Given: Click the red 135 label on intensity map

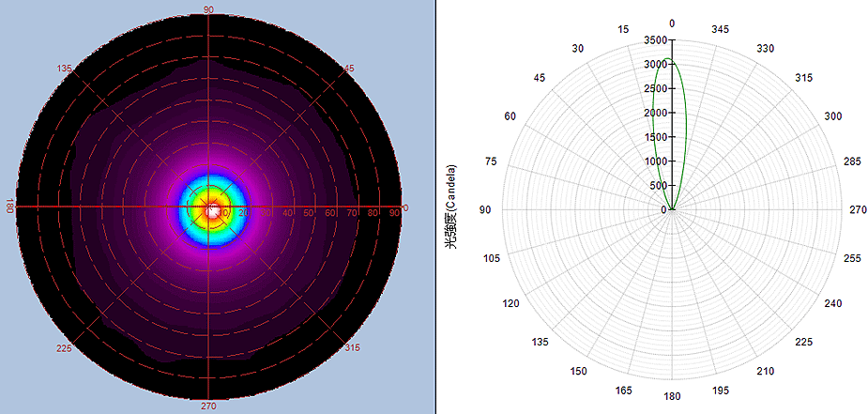Looking at the screenshot, I should [x=64, y=69].
